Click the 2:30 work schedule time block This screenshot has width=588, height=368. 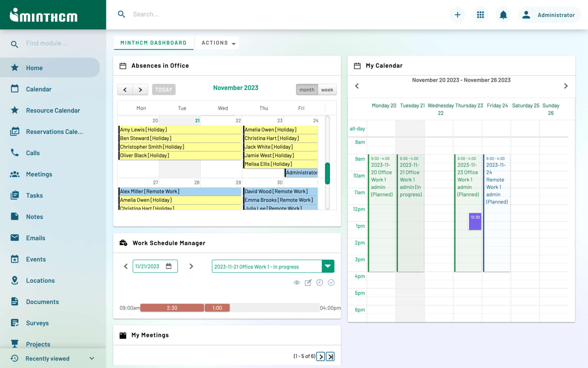coord(172,308)
